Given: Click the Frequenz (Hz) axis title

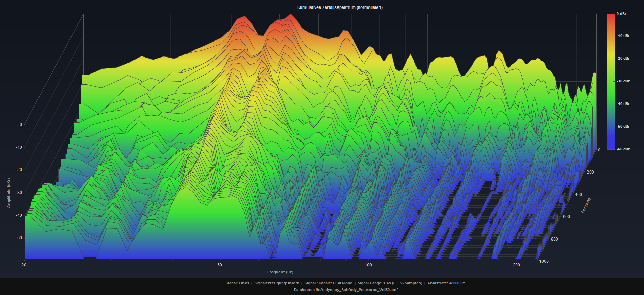Looking at the screenshot, I should (x=280, y=272).
